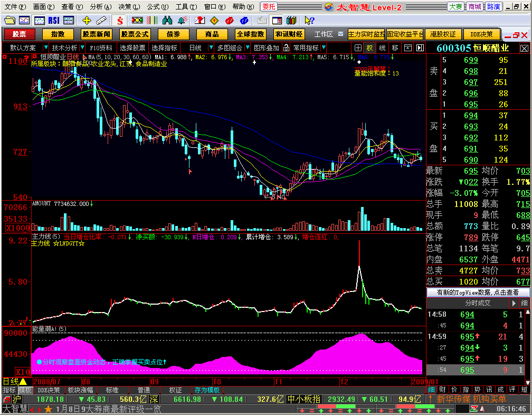This screenshot has width=532, height=415.
Task: Toggle the 移 move button
Action: pyautogui.click(x=395, y=48)
